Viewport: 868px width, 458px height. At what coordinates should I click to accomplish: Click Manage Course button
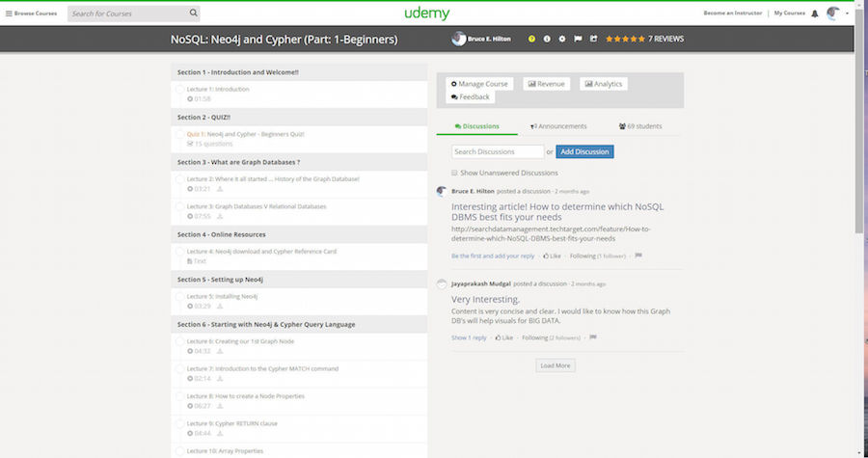480,84
